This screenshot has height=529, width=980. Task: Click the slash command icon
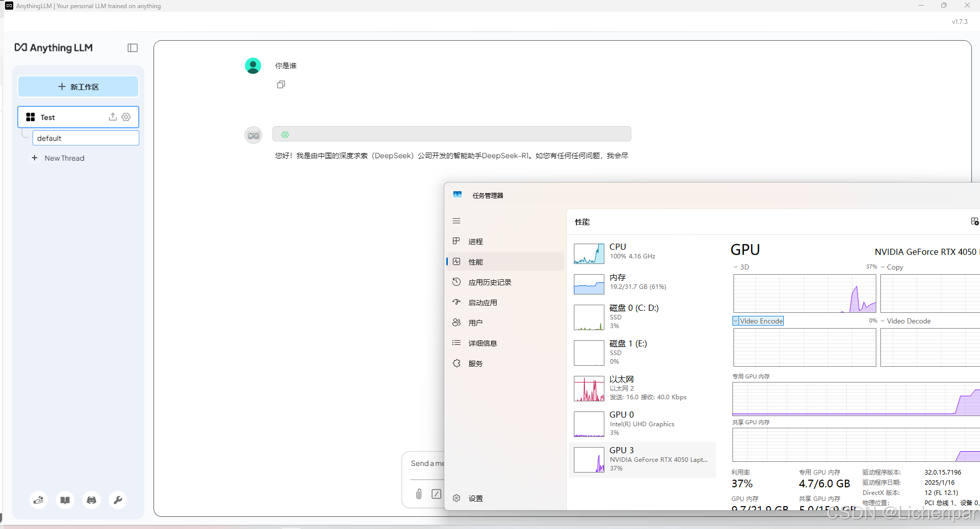[436, 493]
